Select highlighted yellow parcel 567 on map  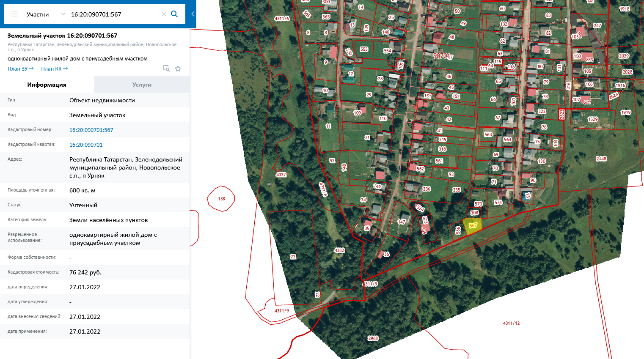pyautogui.click(x=473, y=226)
